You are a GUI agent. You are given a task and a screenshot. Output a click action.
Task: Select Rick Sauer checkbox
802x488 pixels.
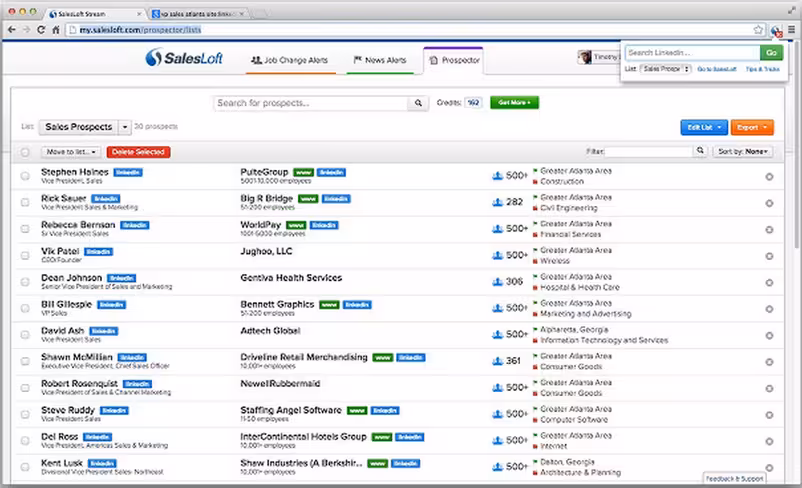click(x=25, y=203)
